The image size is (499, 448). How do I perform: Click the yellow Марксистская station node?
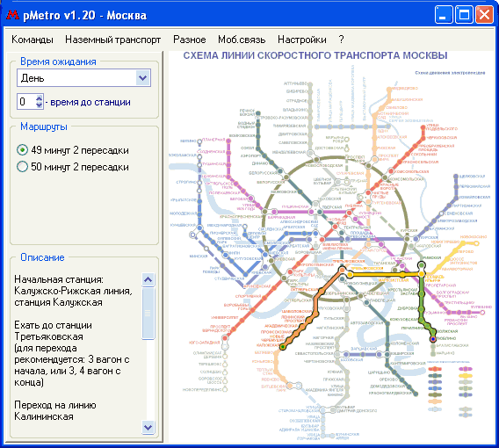click(x=402, y=274)
